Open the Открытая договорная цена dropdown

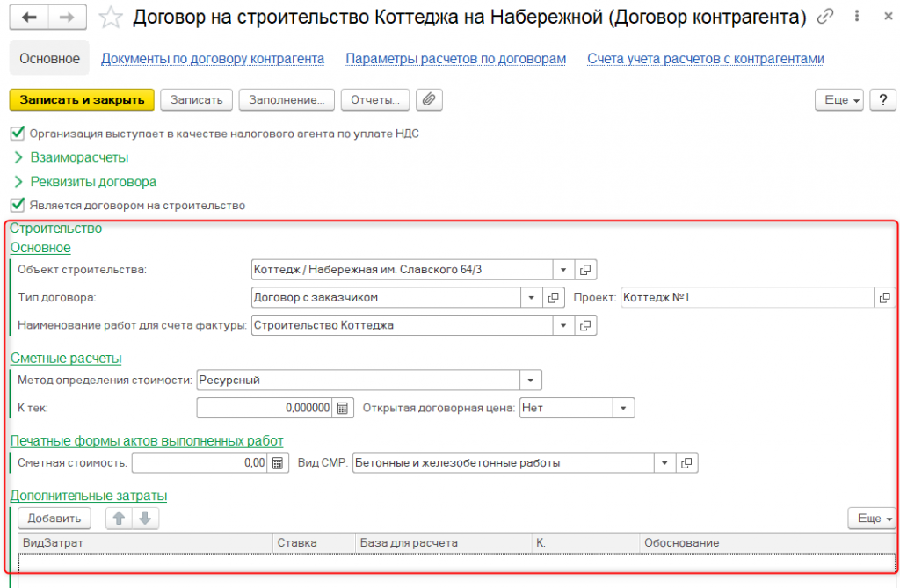tap(622, 408)
